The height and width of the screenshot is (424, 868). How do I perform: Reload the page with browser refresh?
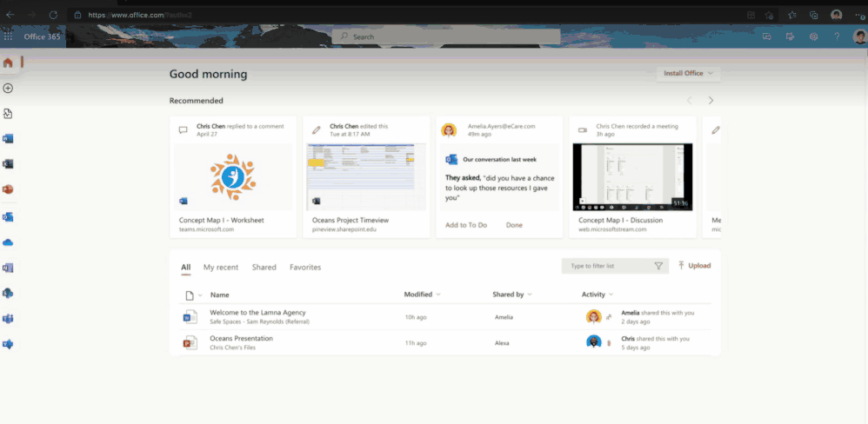tap(53, 15)
